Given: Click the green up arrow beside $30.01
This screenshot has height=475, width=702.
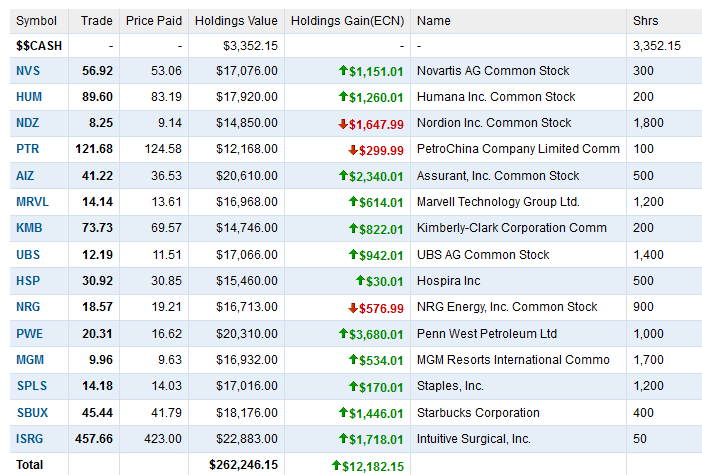Looking at the screenshot, I should 360,280.
